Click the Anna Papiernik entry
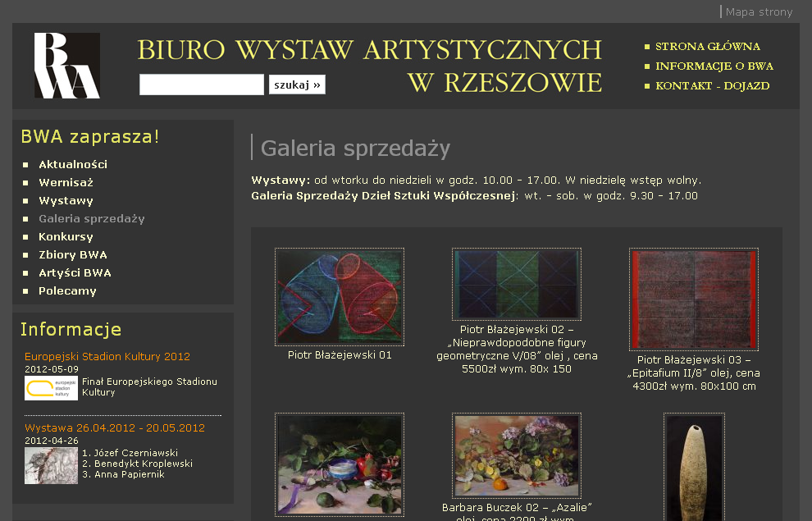The height and width of the screenshot is (521, 812). coord(123,474)
